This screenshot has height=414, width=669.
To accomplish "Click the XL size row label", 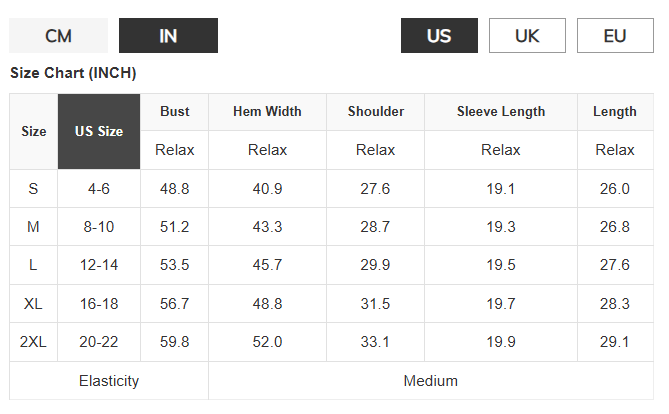I will pyautogui.click(x=34, y=304).
